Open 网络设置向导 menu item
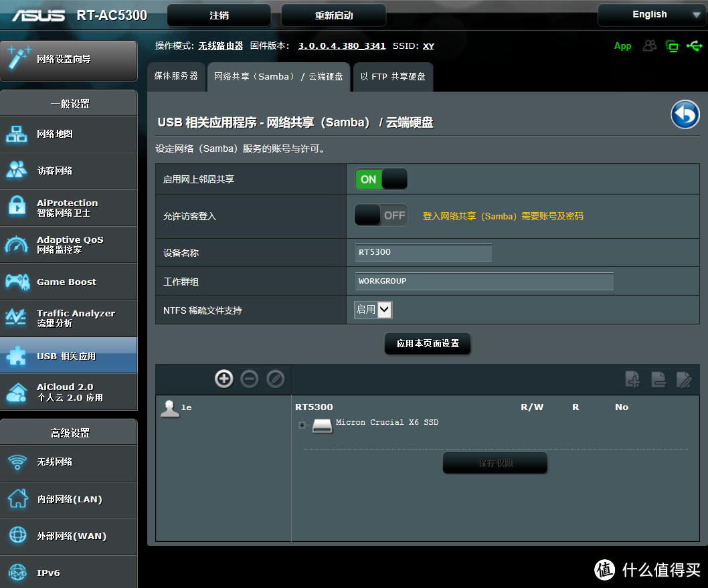The image size is (708, 588). [x=69, y=61]
